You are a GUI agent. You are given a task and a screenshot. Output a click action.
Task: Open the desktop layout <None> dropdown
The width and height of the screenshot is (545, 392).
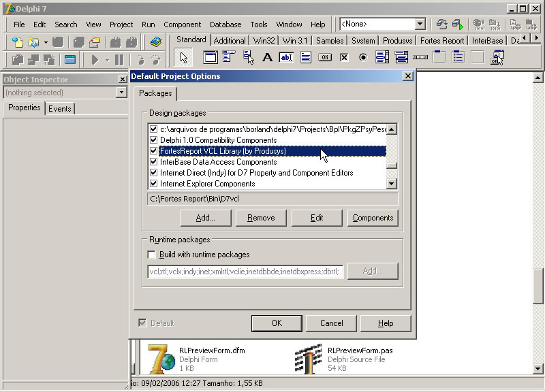pyautogui.click(x=420, y=24)
